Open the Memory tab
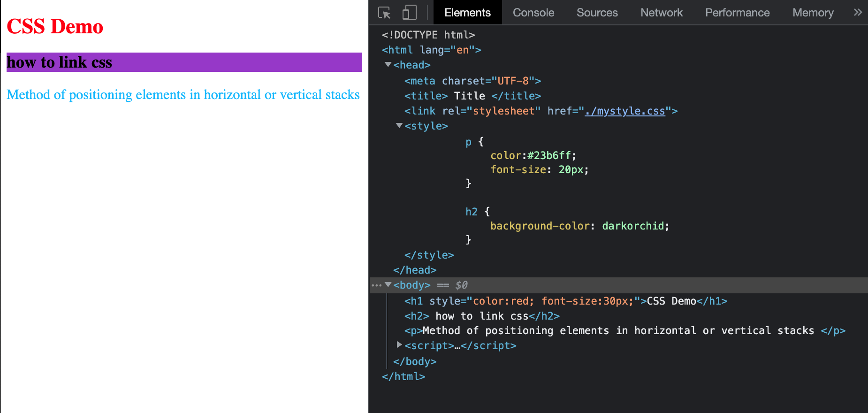Screen dimensions: 868x413 pos(813,13)
